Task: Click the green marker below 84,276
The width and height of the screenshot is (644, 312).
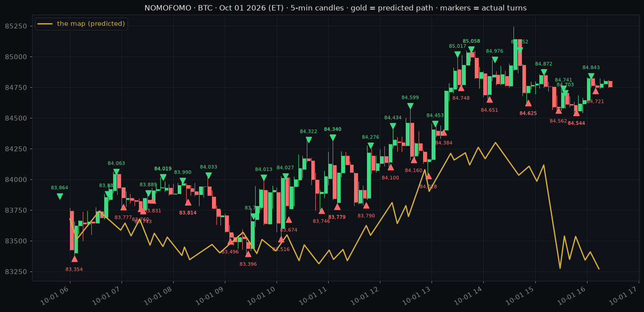Action: [371, 146]
